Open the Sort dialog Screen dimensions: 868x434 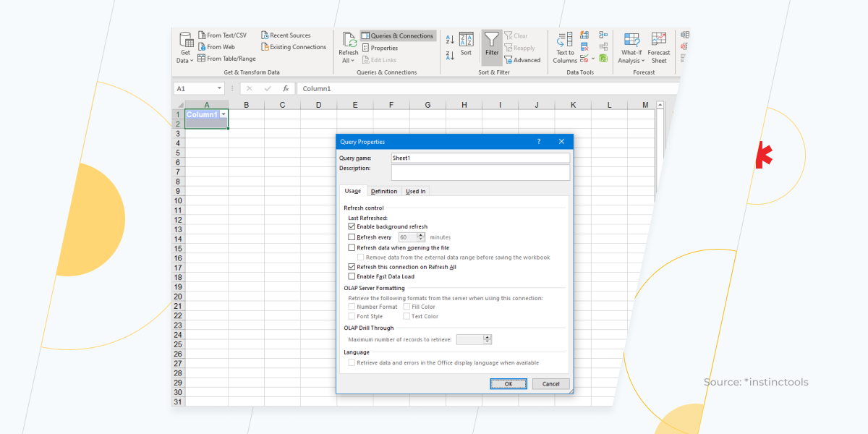point(466,45)
